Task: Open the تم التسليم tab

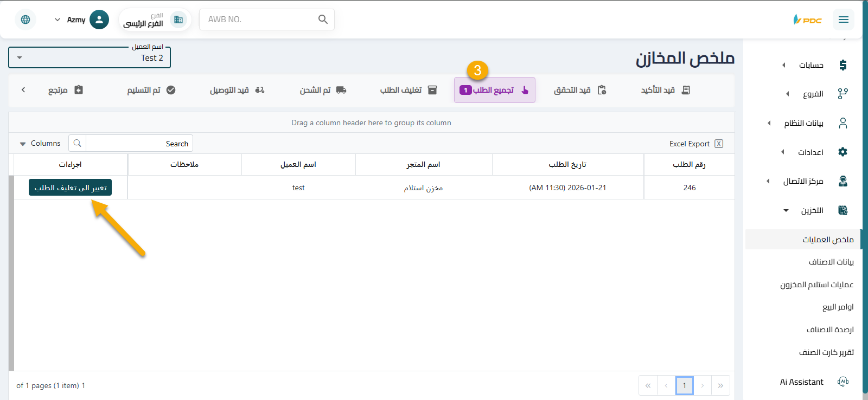Action: (151, 90)
